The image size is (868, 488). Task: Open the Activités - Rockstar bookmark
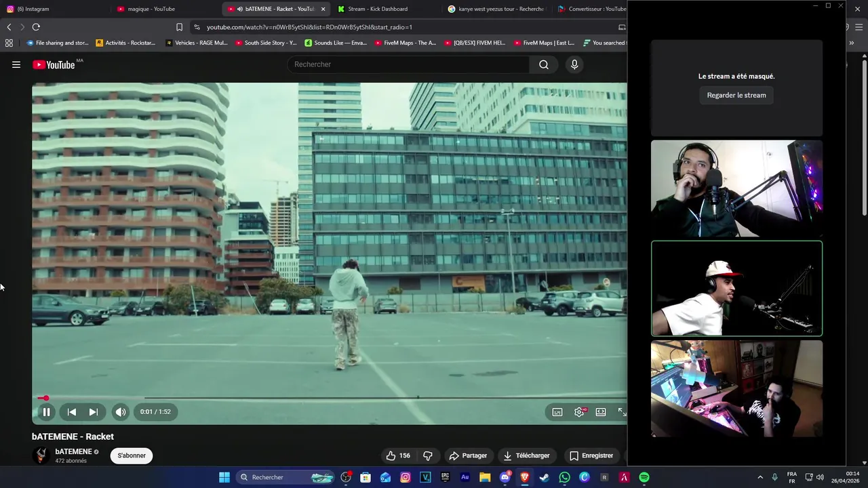click(x=126, y=43)
